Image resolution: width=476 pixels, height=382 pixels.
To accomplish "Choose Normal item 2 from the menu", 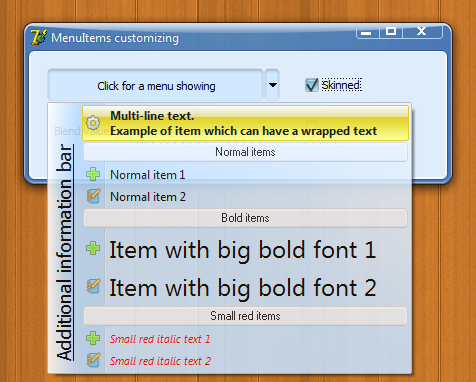I will 245,196.
